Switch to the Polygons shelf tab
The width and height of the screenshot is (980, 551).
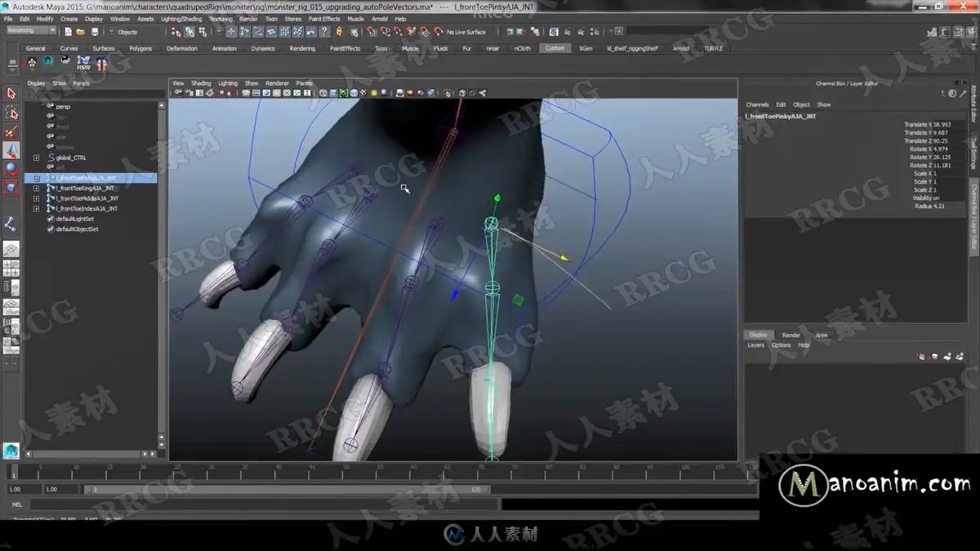tap(140, 48)
